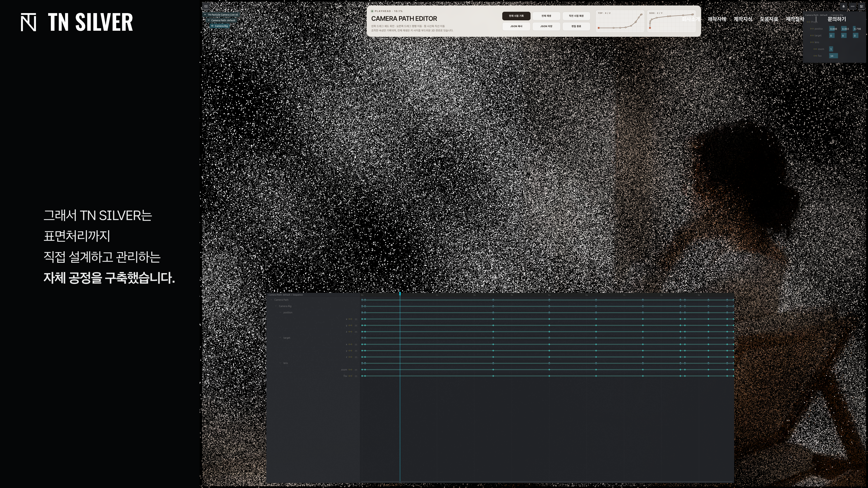Click the 현재 시점 기록 button
The width and height of the screenshot is (868, 488).
(516, 16)
